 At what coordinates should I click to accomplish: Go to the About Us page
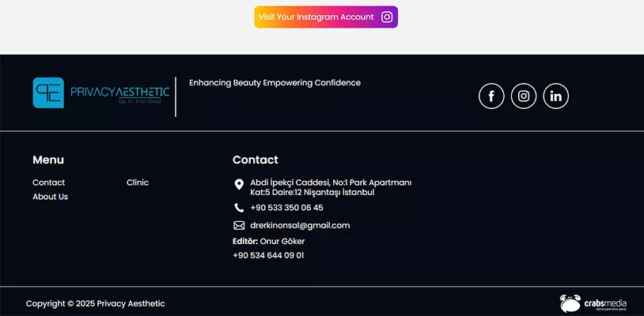pyautogui.click(x=51, y=197)
